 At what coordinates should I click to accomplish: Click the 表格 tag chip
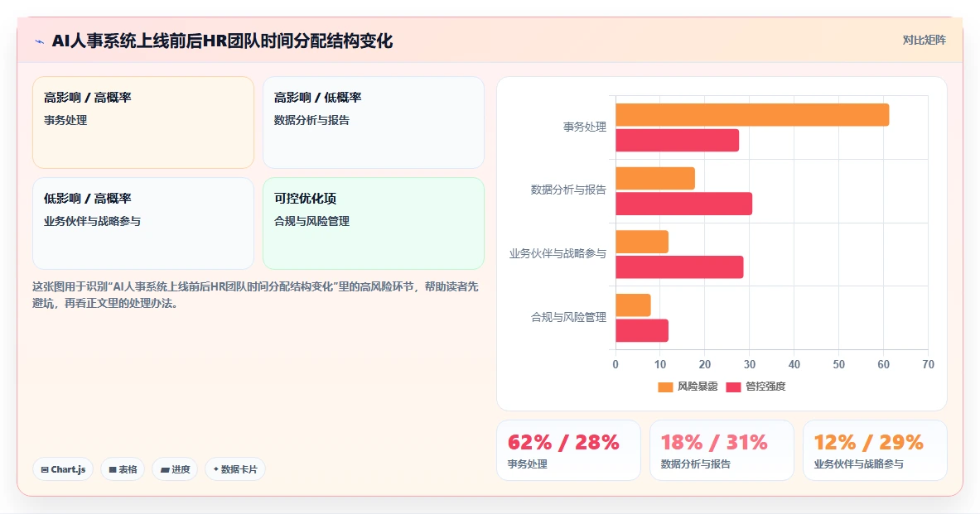pos(123,469)
